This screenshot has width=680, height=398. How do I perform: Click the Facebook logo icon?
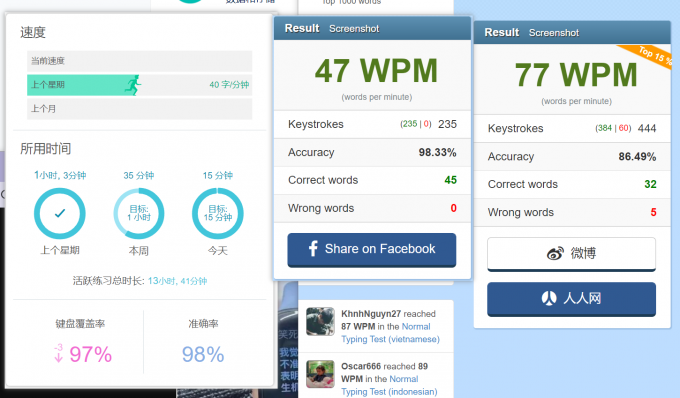(313, 249)
